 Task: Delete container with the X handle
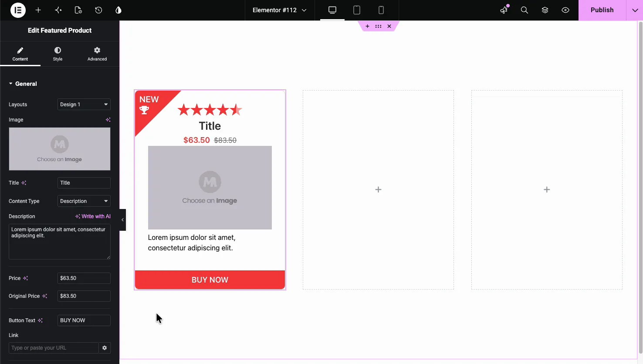point(389,26)
